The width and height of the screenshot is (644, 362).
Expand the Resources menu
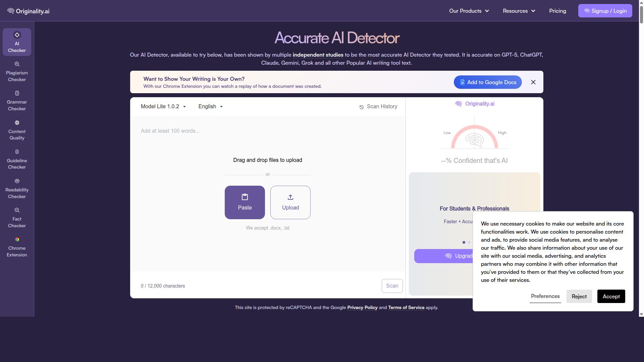click(519, 11)
